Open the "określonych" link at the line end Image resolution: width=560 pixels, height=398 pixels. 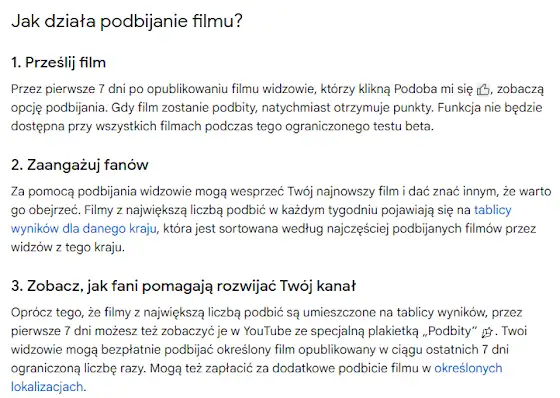tap(468, 368)
